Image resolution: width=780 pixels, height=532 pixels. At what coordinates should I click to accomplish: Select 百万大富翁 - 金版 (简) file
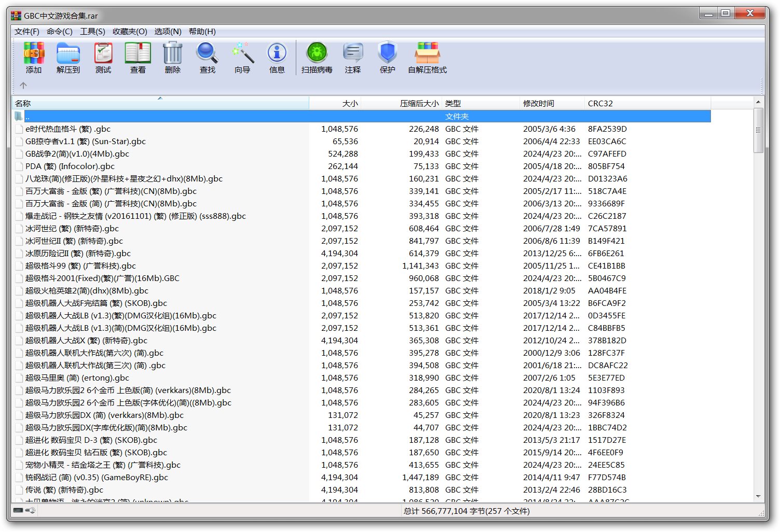click(x=111, y=204)
